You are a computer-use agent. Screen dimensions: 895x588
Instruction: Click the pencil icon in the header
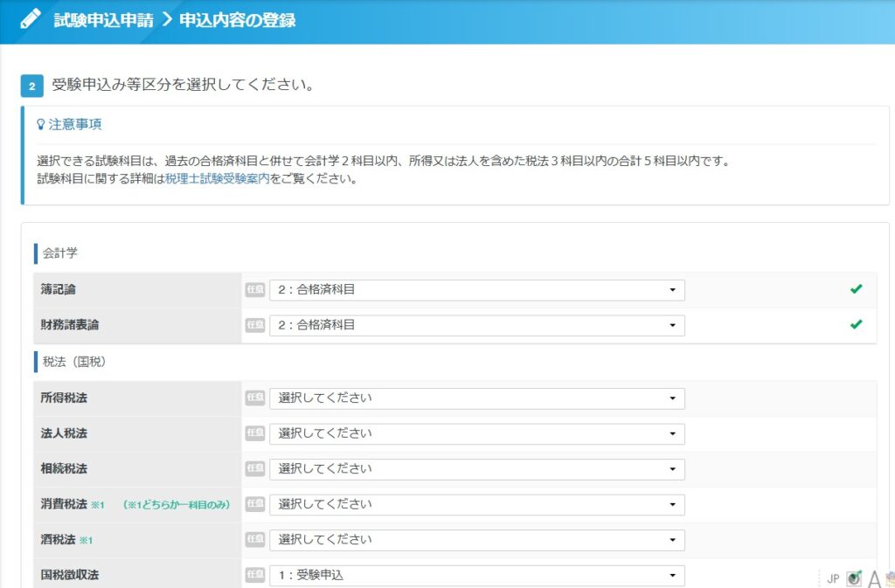[x=31, y=19]
